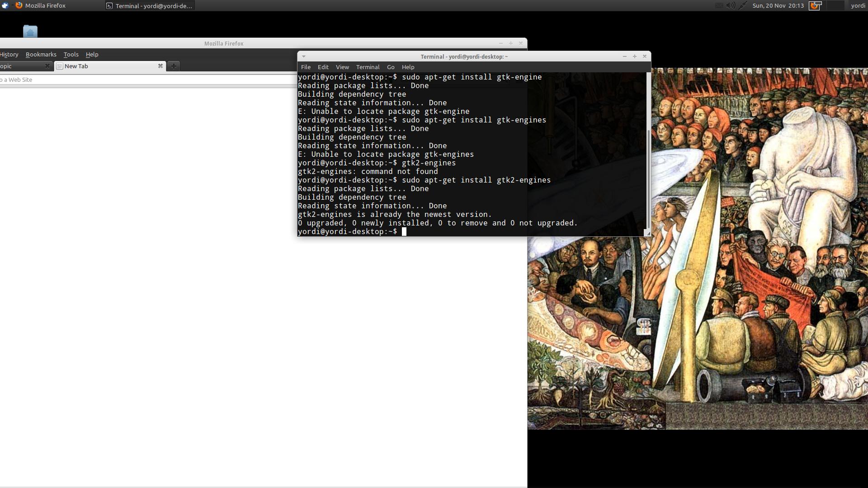Open the File menu in Terminal
The image size is (868, 488).
coord(306,67)
